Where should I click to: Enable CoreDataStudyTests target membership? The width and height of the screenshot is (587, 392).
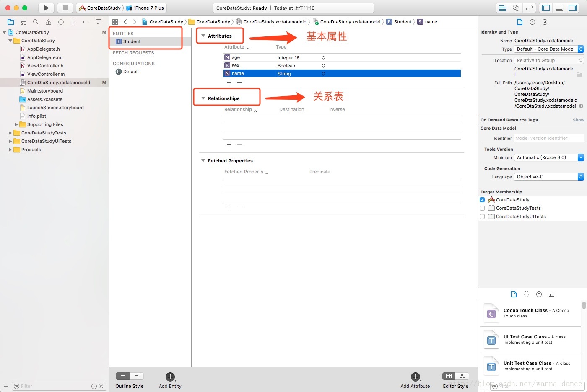pyautogui.click(x=482, y=208)
